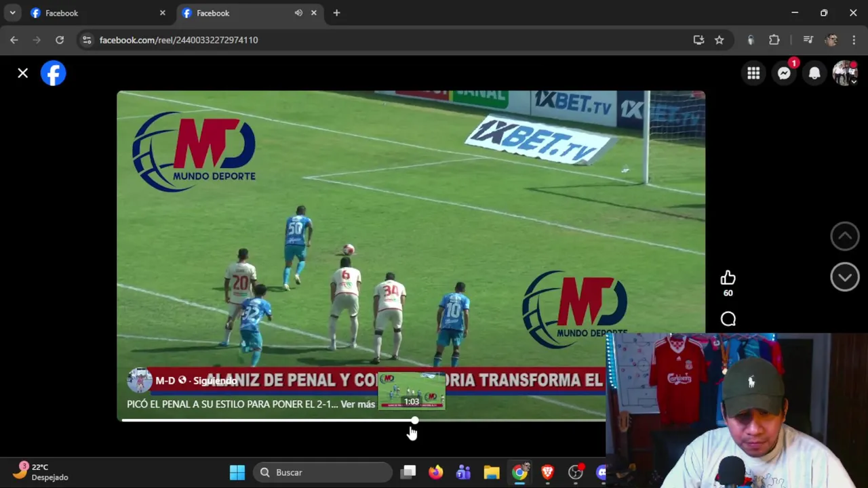Close the reel viewer with the X
Screen dimensions: 868x488
click(22, 73)
